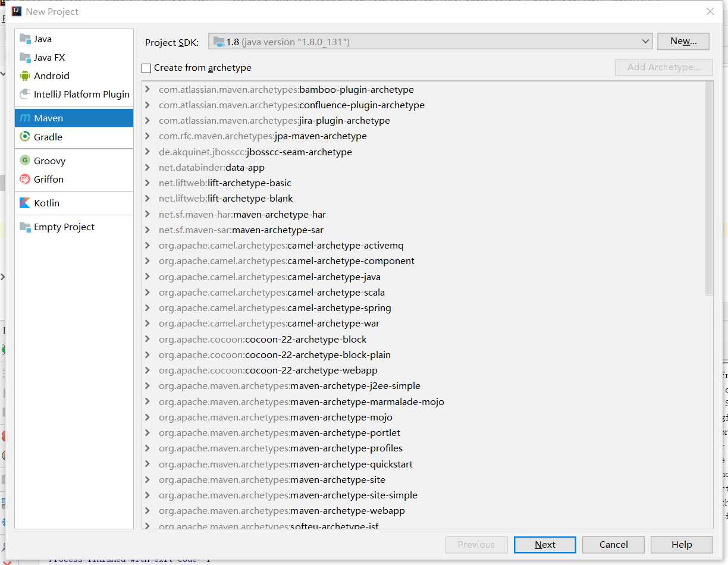Expand lift-archetype-basic entry
Screen dimensions: 728x565
click(x=148, y=183)
